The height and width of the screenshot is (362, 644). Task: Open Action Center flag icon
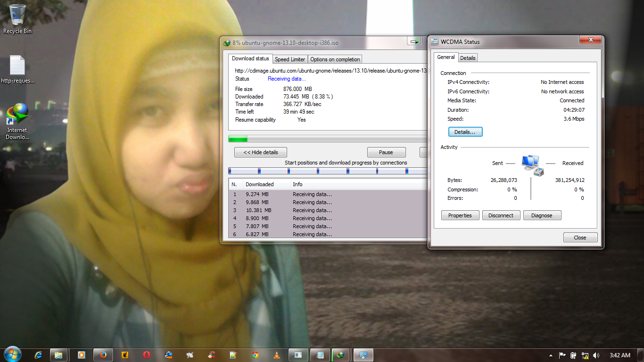pyautogui.click(x=562, y=355)
